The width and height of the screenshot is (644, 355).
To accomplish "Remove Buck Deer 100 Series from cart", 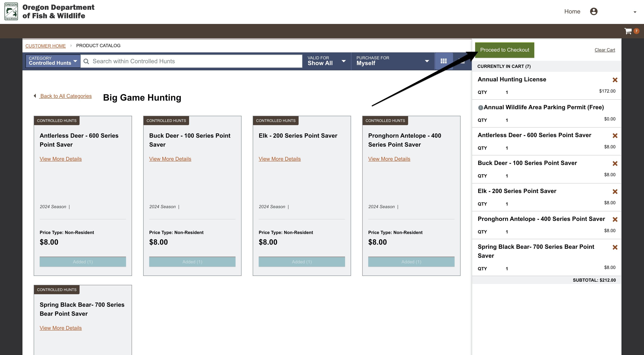I will 615,163.
